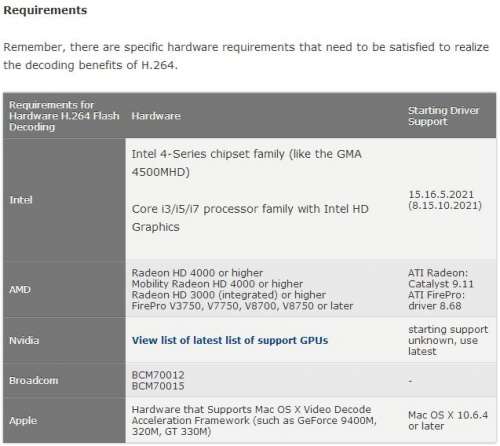This screenshot has width=500, height=446.
Task: Click the Radeon HD 4000 or higher line
Action: coord(197,273)
